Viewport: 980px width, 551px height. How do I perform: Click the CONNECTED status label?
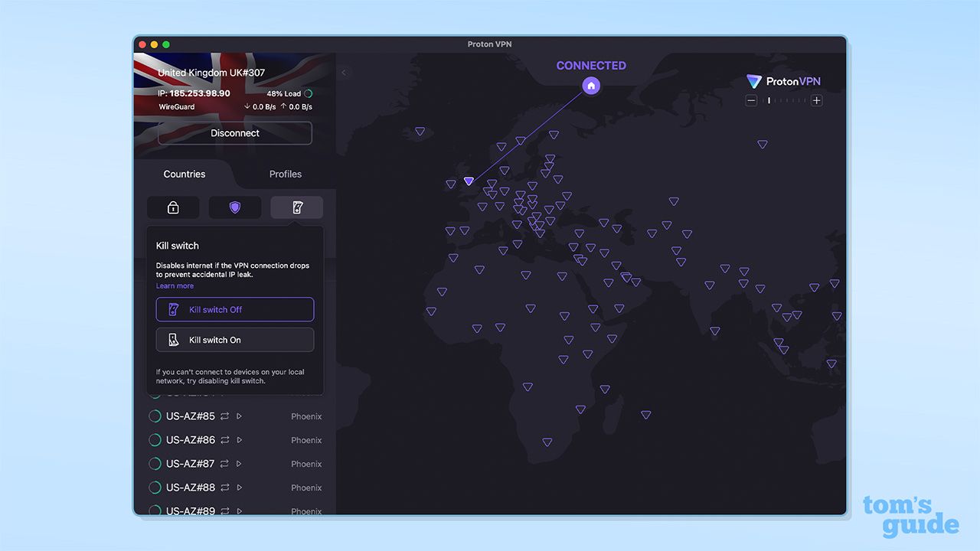point(591,66)
